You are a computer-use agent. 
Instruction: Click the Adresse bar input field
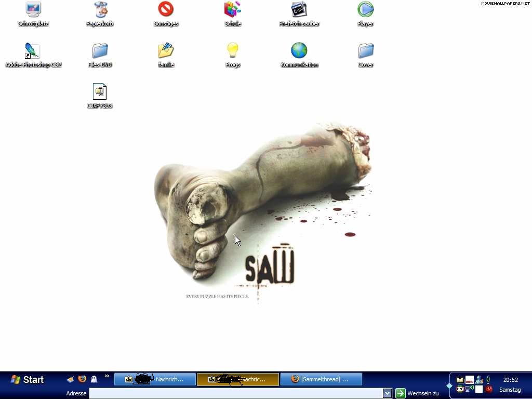coord(236,393)
